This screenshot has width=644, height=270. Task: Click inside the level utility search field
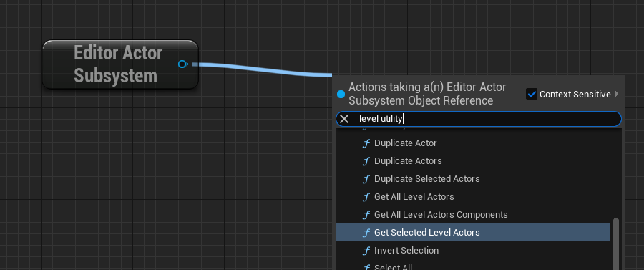[x=479, y=119]
